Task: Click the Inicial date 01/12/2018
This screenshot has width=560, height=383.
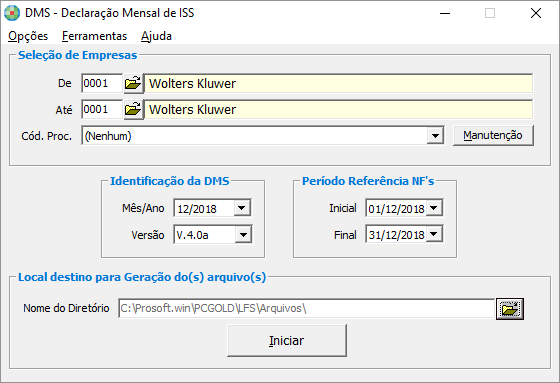Action: point(396,208)
